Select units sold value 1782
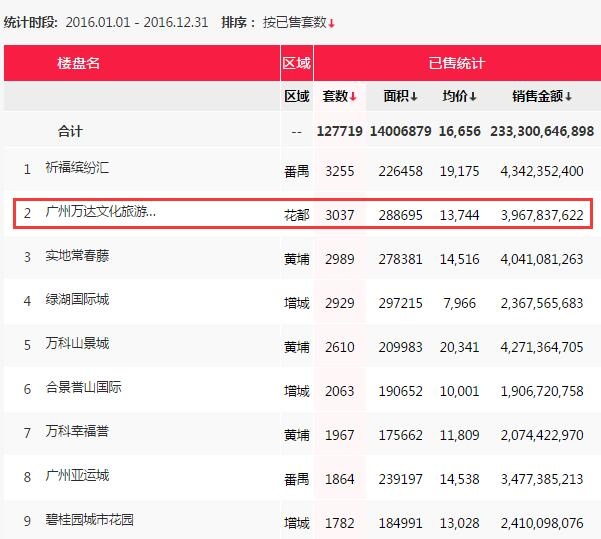This screenshot has height=539, width=601. [x=340, y=523]
